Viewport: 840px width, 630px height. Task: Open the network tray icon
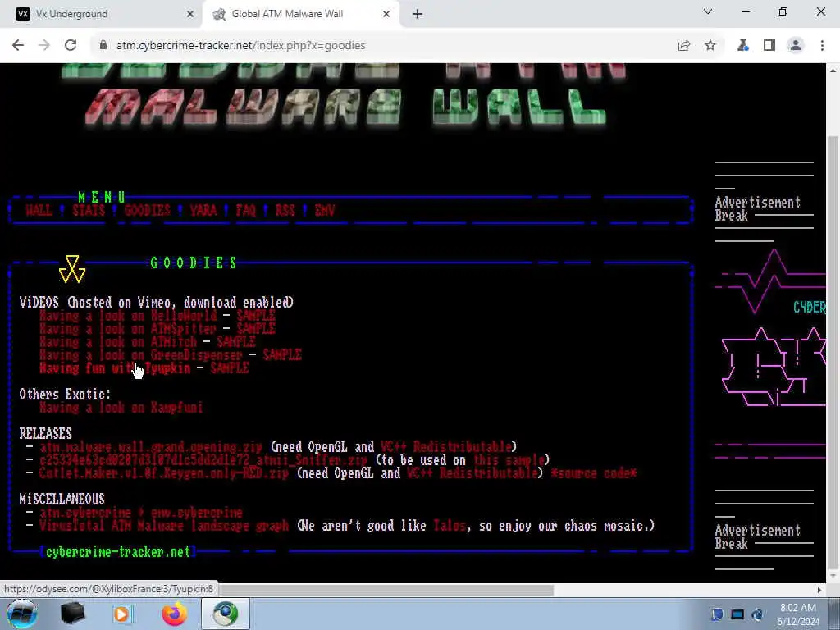(737, 614)
